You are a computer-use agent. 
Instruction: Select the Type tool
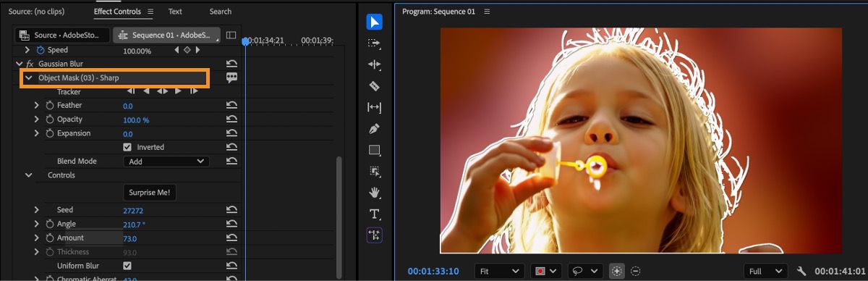coord(375,214)
